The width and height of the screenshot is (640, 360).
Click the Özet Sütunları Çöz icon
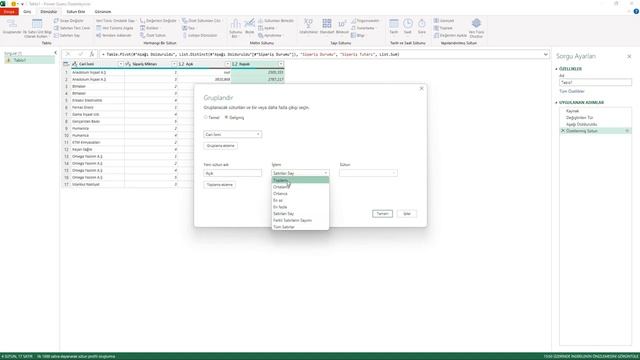tap(201, 20)
